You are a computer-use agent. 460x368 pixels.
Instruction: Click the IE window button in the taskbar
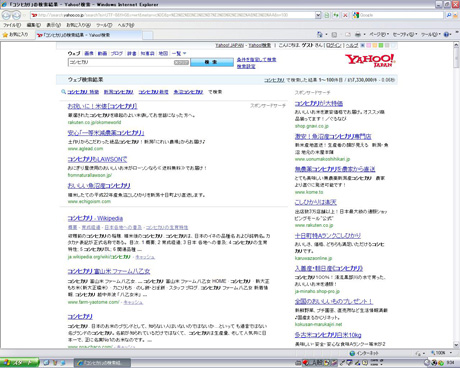tap(102, 363)
